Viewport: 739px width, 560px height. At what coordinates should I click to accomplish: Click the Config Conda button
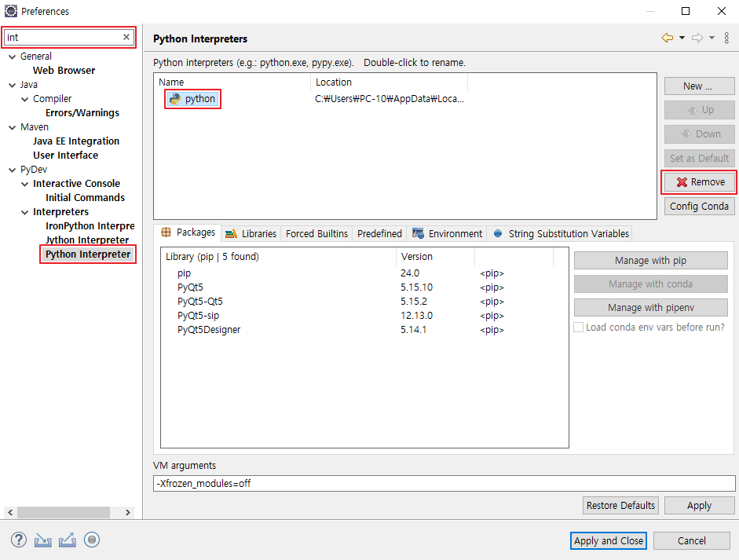click(x=699, y=206)
